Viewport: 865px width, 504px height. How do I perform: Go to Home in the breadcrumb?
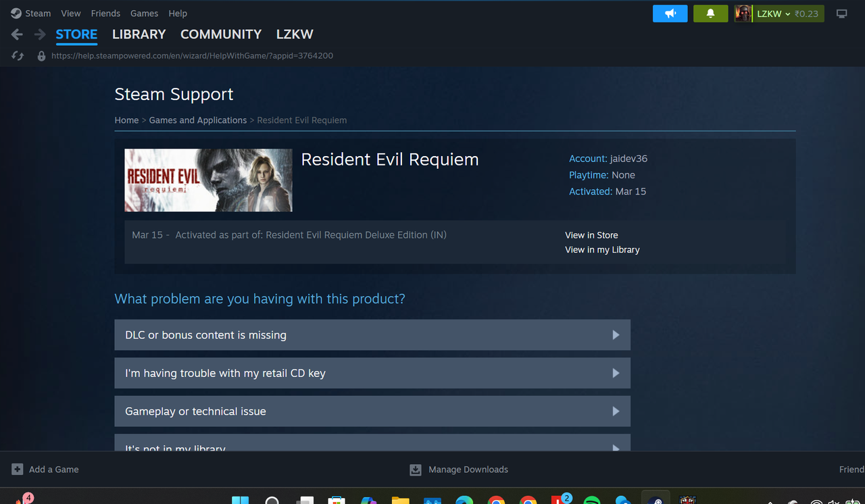tap(126, 120)
